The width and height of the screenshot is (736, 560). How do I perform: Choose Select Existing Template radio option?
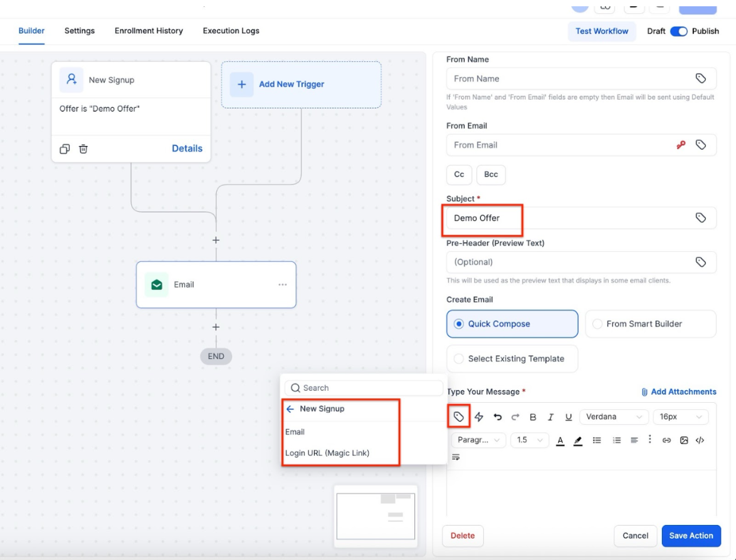[512, 359]
